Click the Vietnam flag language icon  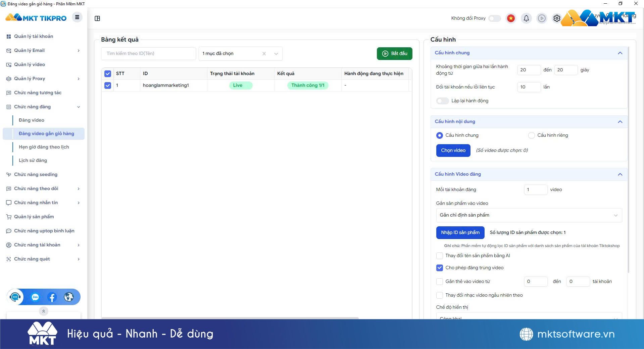(511, 18)
